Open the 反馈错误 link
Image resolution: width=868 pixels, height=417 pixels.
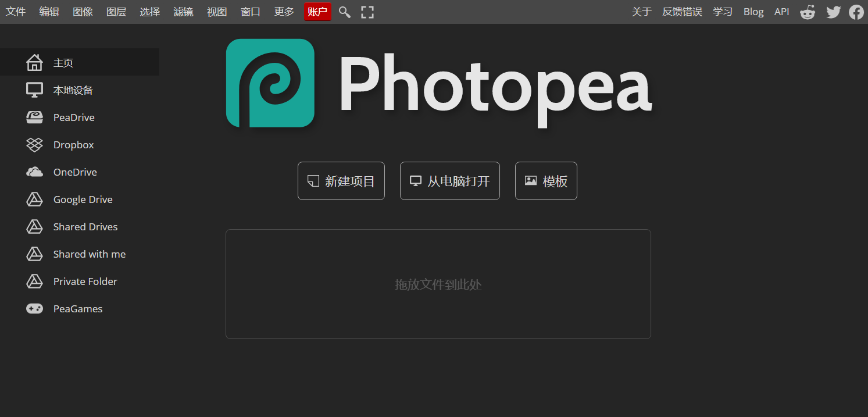[x=683, y=12]
